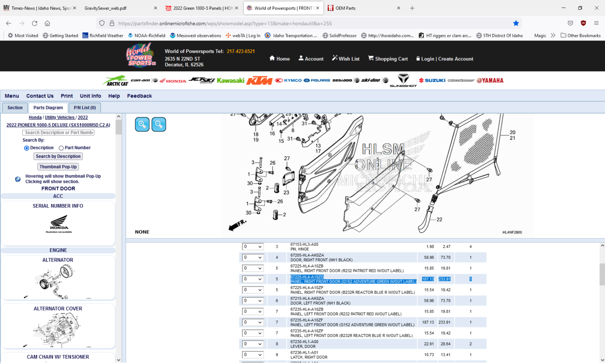Open quantity dropdown for Patriot Red right panel
Viewport: 605px width, 364px height.
click(253, 268)
